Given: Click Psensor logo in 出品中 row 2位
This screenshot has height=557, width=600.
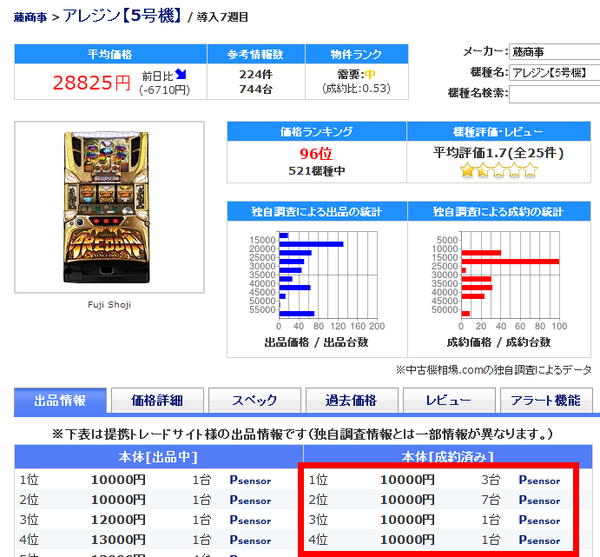Looking at the screenshot, I should click(250, 500).
